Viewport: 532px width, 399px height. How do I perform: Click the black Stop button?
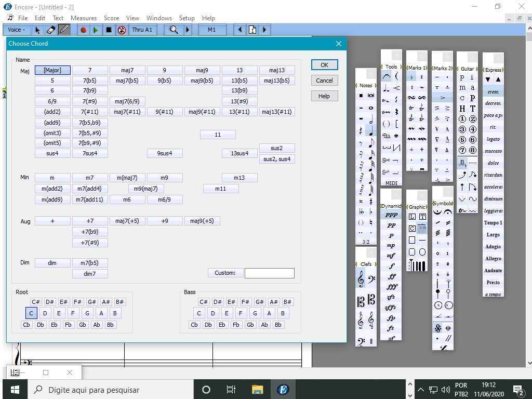(109, 30)
